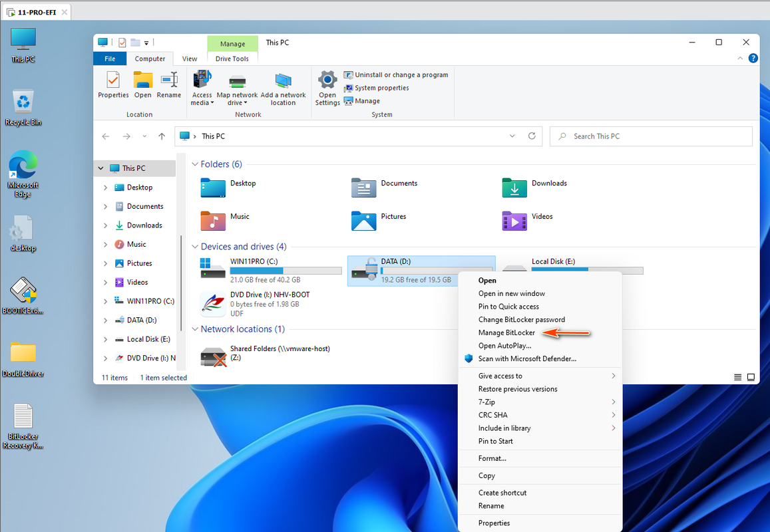Switch to the View ribbon tab
This screenshot has width=770, height=532.
click(x=190, y=59)
